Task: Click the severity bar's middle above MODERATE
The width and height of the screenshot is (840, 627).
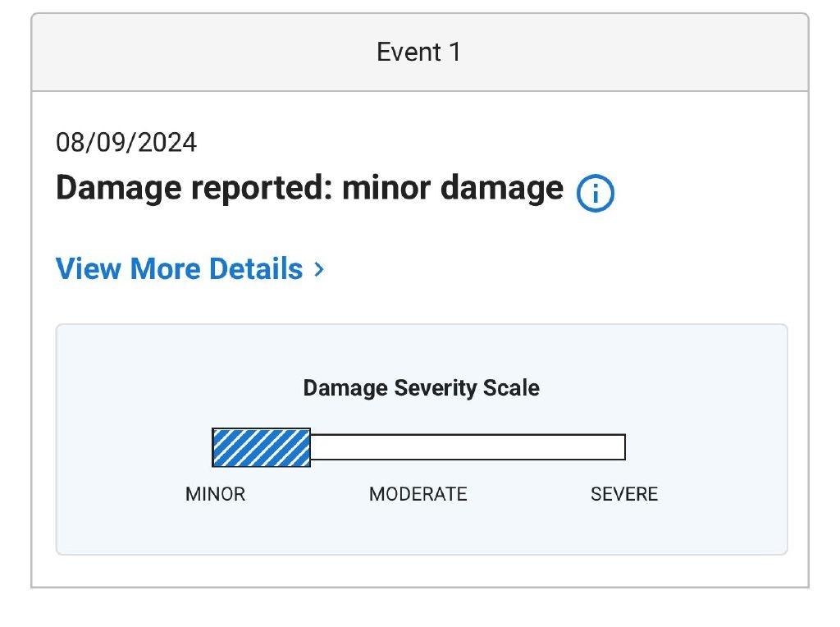Action: pos(418,448)
